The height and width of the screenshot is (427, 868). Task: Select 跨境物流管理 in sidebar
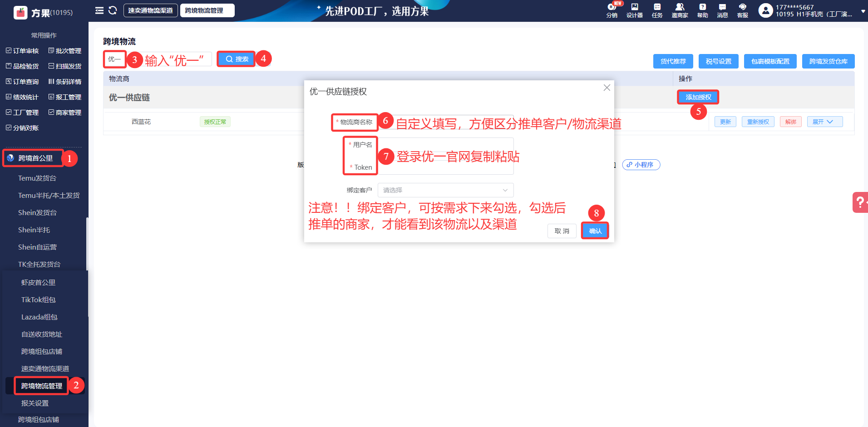(x=42, y=386)
